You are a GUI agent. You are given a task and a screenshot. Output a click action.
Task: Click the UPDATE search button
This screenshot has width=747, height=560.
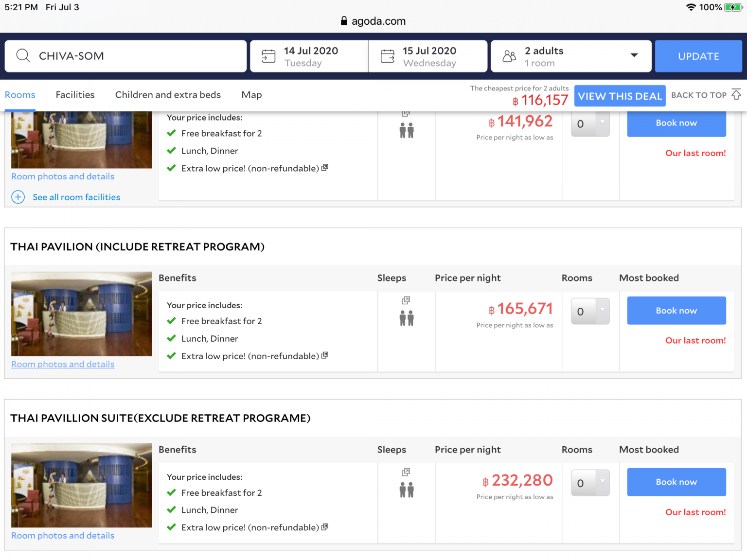point(698,56)
